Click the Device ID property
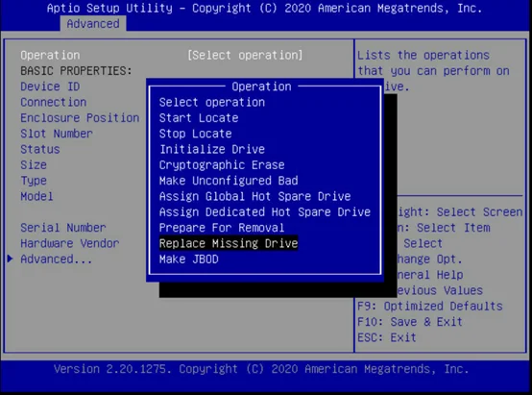Image resolution: width=532 pixels, height=395 pixels. [x=50, y=86]
